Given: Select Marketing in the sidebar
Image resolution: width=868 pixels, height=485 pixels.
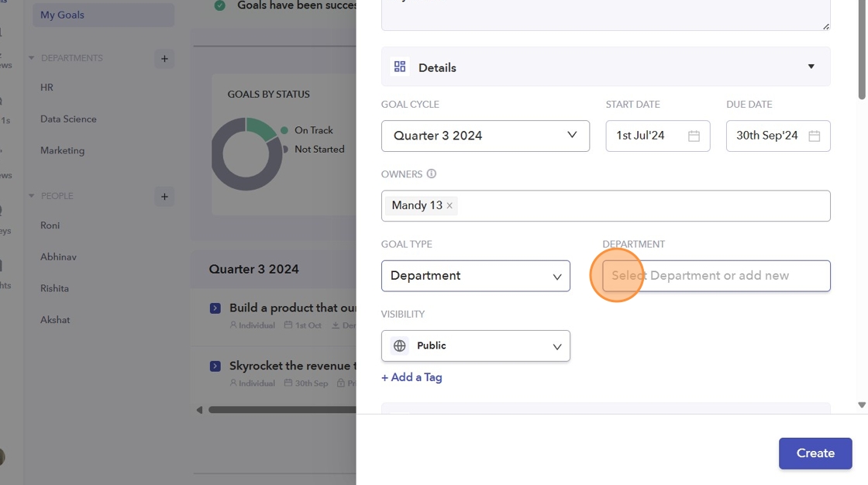Looking at the screenshot, I should tap(62, 150).
